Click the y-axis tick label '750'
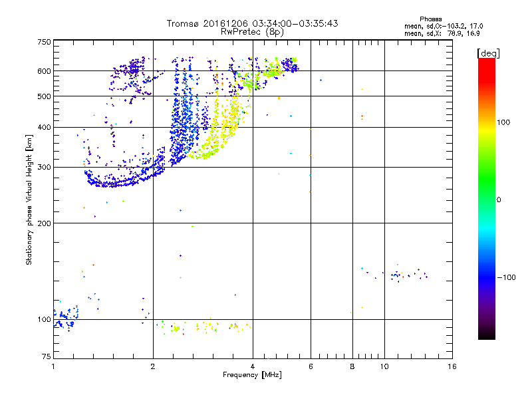532x399 pixels. tap(44, 42)
